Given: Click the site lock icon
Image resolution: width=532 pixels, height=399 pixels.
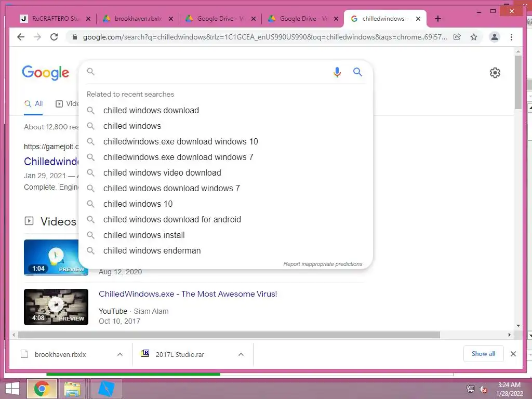Looking at the screenshot, I should point(75,37).
